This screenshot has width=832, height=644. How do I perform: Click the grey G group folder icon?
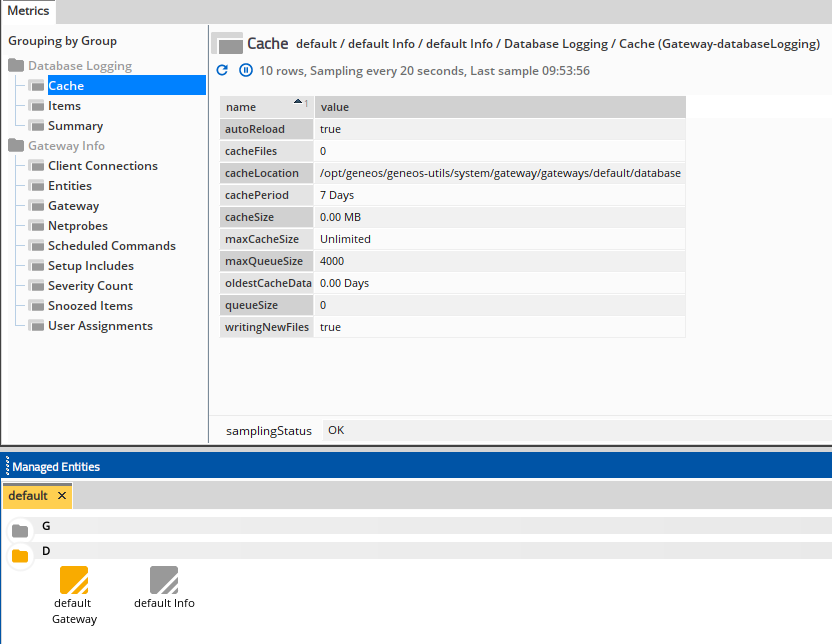20,530
